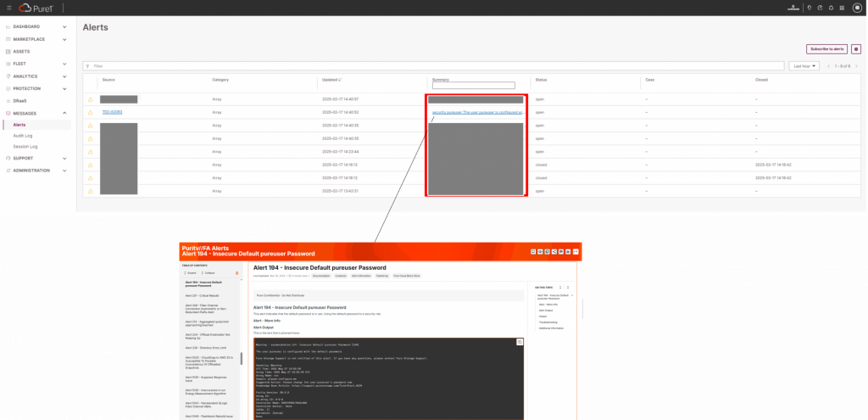Expand the Dashboard sidebar section

tap(65, 26)
